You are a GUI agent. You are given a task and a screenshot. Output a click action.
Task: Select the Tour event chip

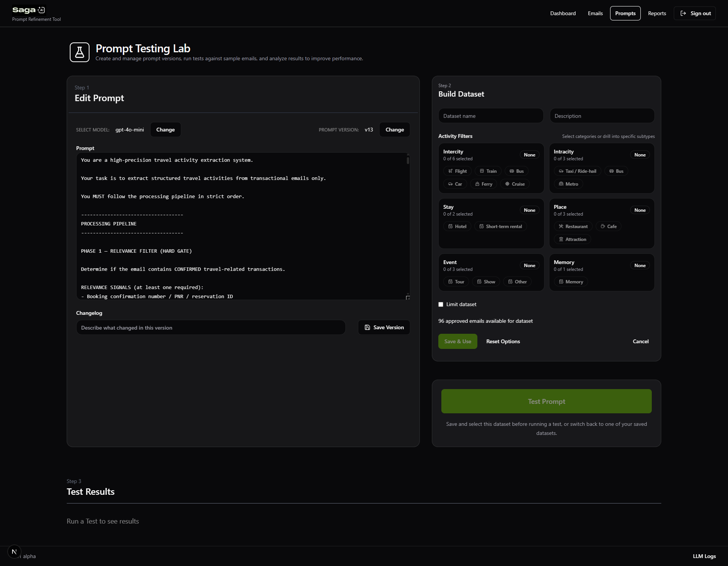pos(456,282)
